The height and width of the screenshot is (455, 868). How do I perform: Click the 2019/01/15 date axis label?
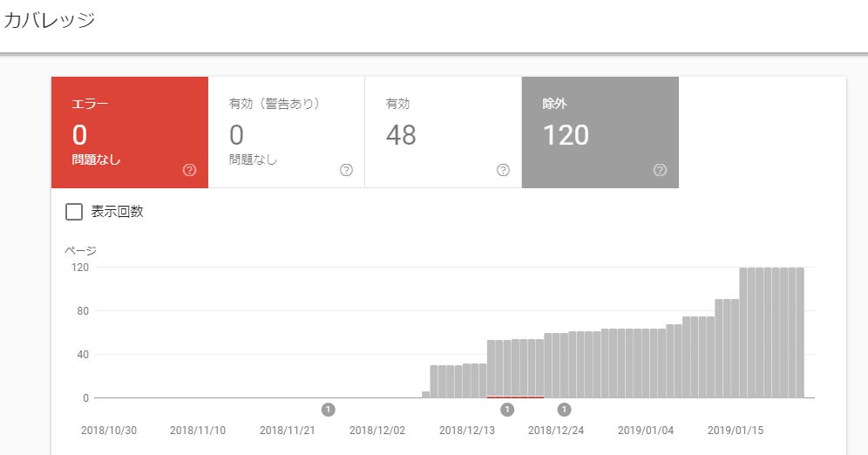tap(736, 430)
